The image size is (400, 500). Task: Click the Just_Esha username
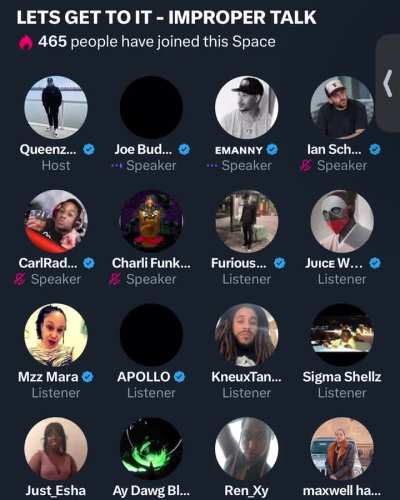pyautogui.click(x=56, y=491)
